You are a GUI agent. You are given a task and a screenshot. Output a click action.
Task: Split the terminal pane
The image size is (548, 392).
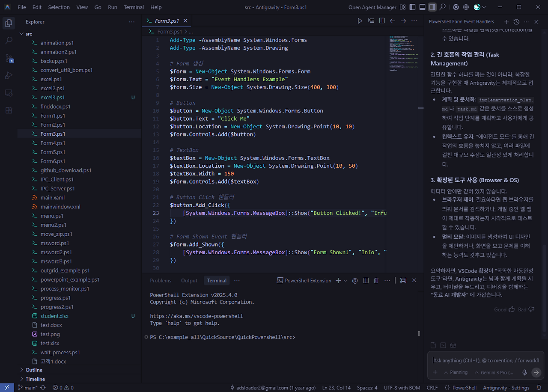(x=366, y=280)
